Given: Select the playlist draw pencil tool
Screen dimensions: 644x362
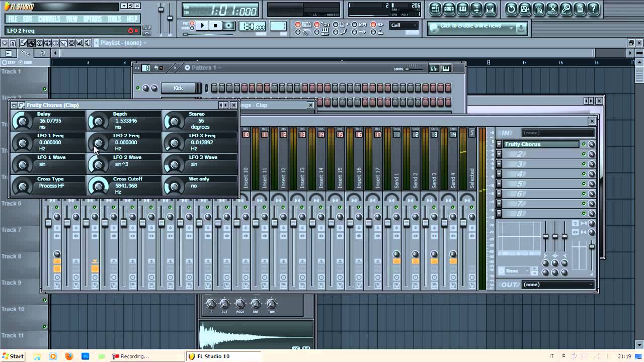Looking at the screenshot, I should 24,43.
